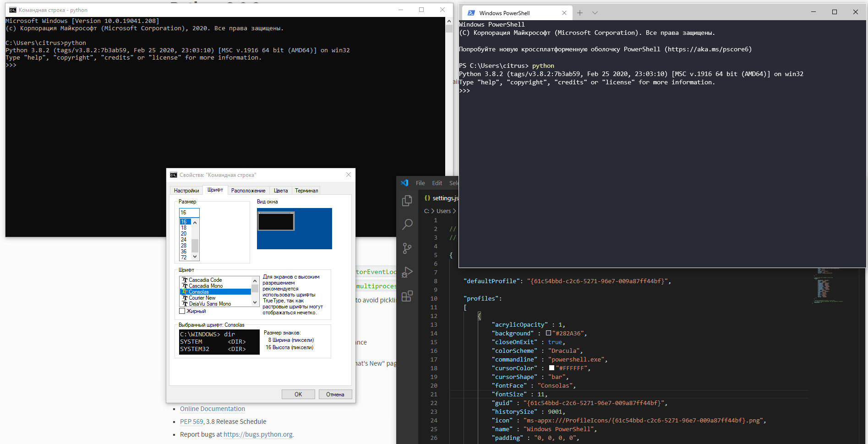Select Courier New font
Image resolution: width=868 pixels, height=444 pixels.
215,298
